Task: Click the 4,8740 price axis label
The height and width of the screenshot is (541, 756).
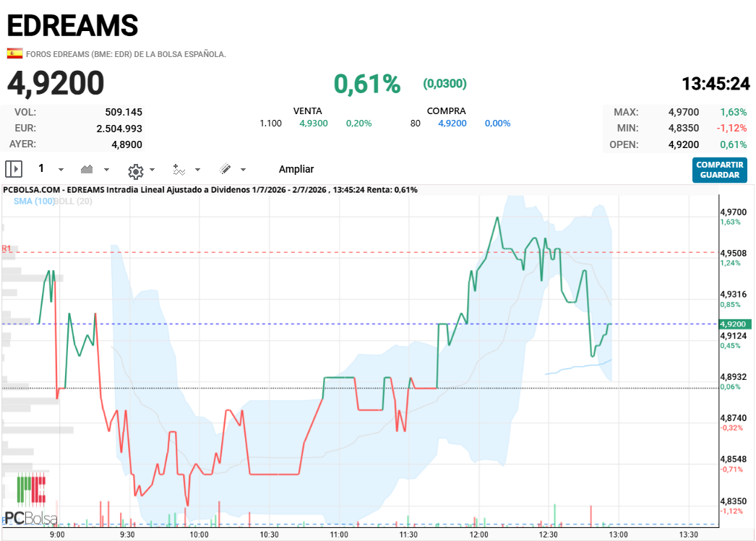Action: coord(734,418)
